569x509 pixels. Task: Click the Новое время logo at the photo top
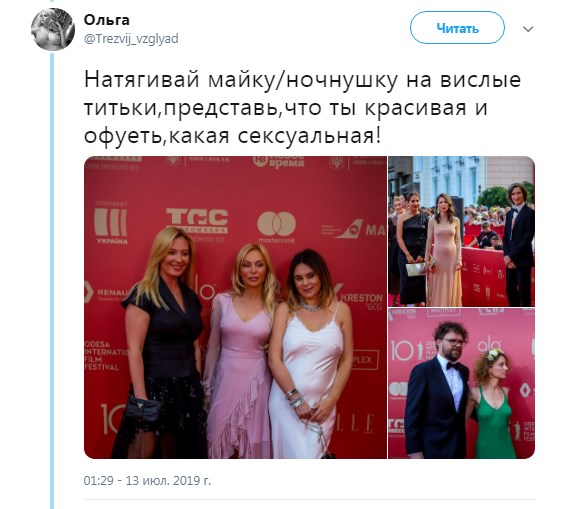(278, 160)
